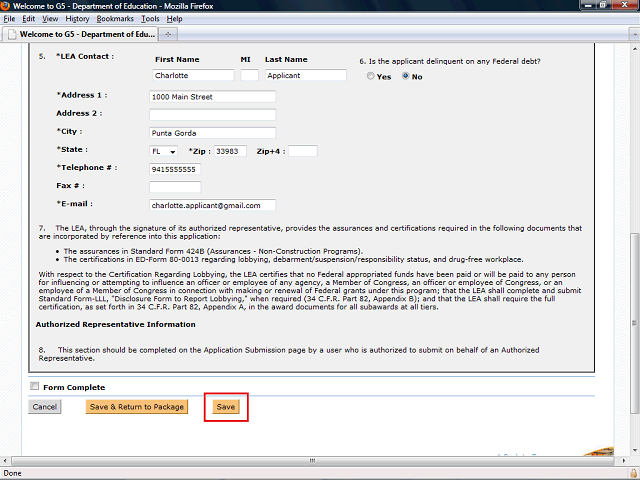Select No for Federal debt delinquency
The image size is (640, 480).
[405, 76]
